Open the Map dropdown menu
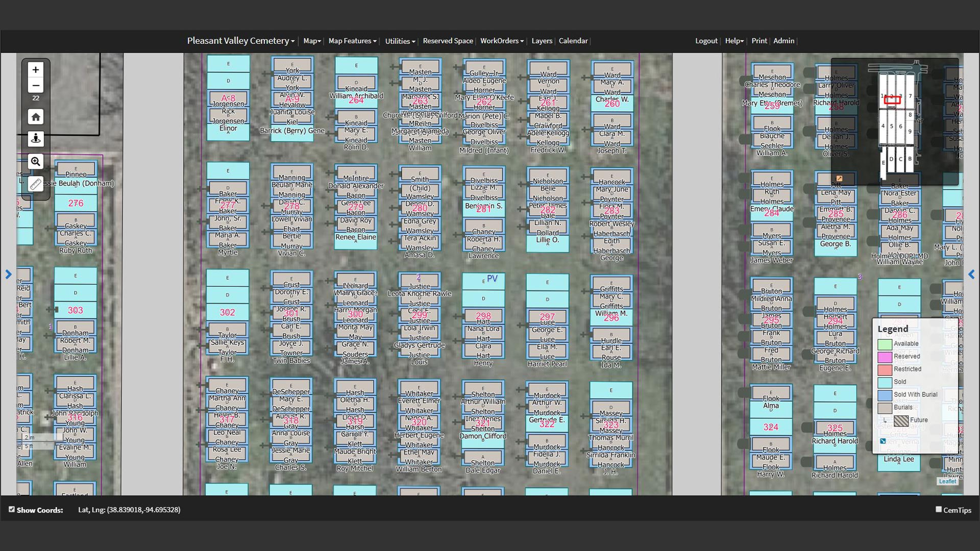 (312, 41)
